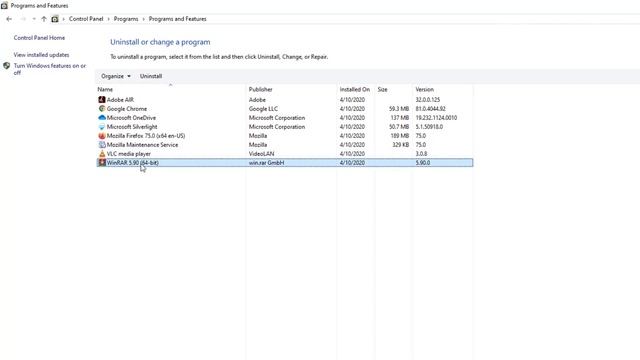Select VLC media player entry
The height and width of the screenshot is (360, 640).
click(129, 153)
